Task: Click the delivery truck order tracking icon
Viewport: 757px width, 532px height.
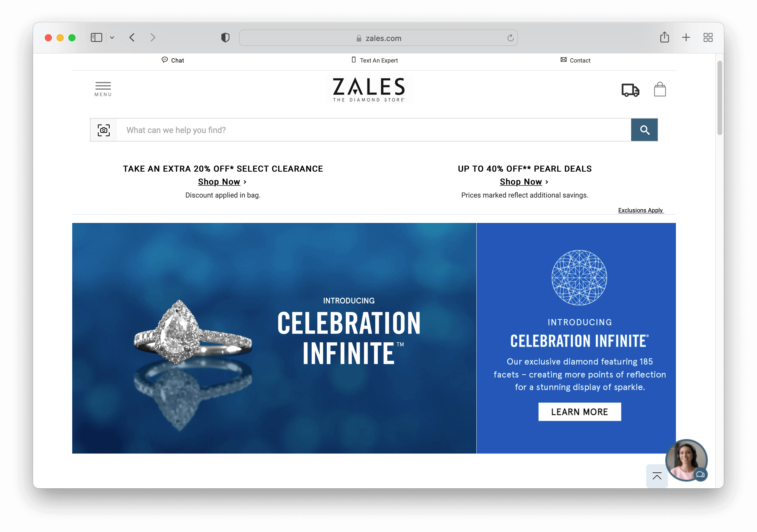Action: point(630,90)
